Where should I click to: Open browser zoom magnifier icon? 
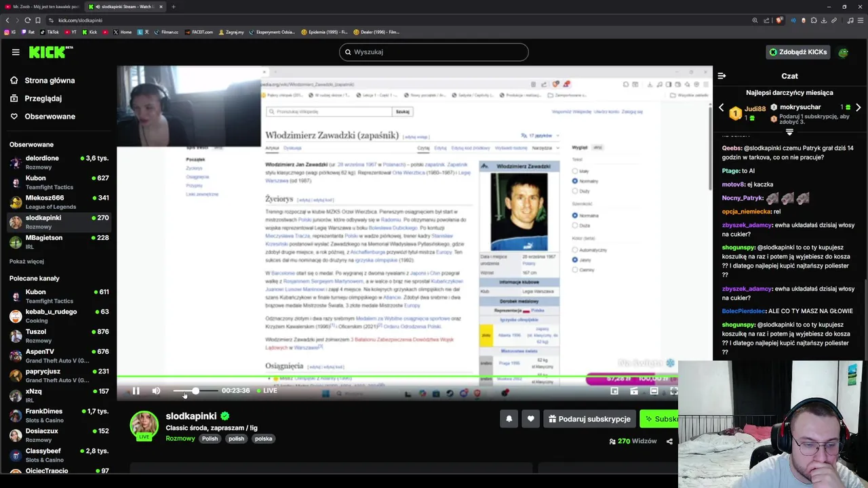coord(755,20)
